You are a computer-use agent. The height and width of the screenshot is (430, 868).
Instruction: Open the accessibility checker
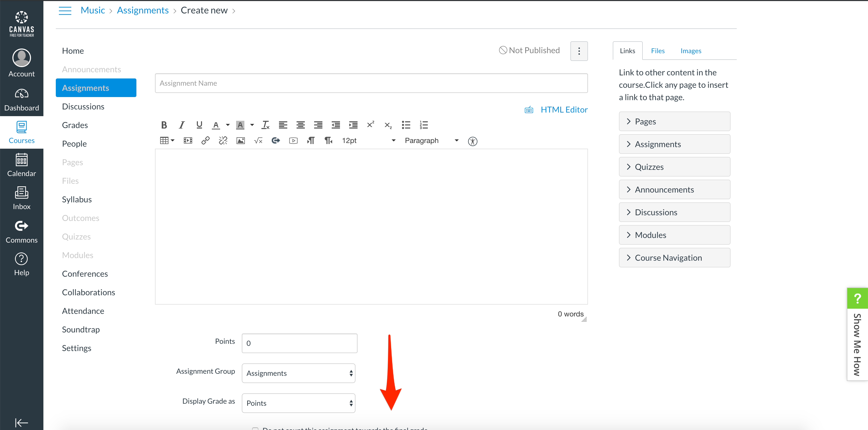coord(472,141)
